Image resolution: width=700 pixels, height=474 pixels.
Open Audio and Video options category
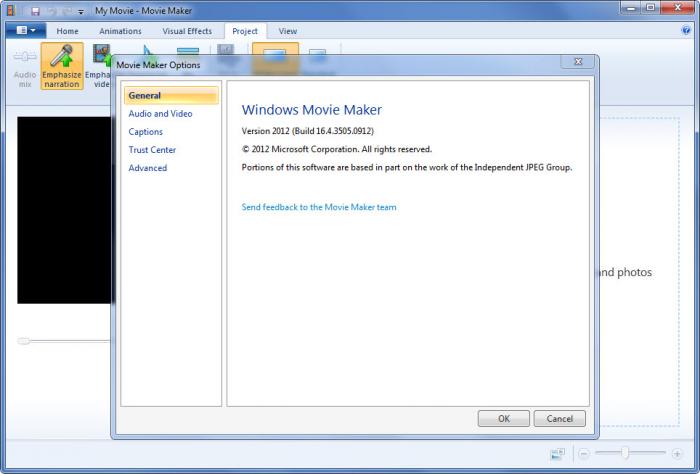160,113
